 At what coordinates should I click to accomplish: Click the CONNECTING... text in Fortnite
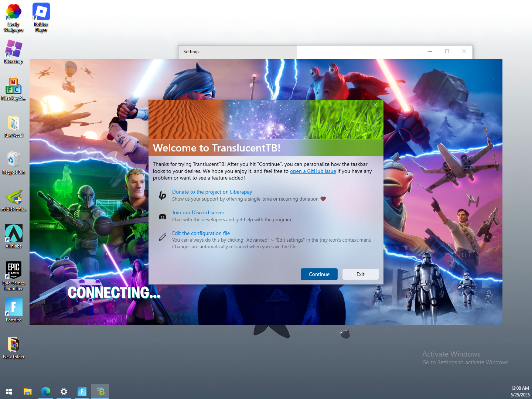114,293
